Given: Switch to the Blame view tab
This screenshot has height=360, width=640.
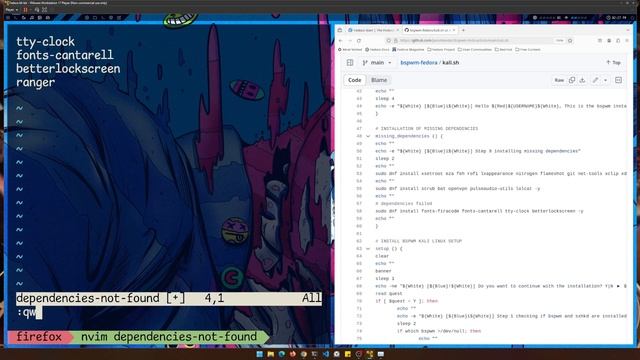Looking at the screenshot, I should (x=379, y=80).
